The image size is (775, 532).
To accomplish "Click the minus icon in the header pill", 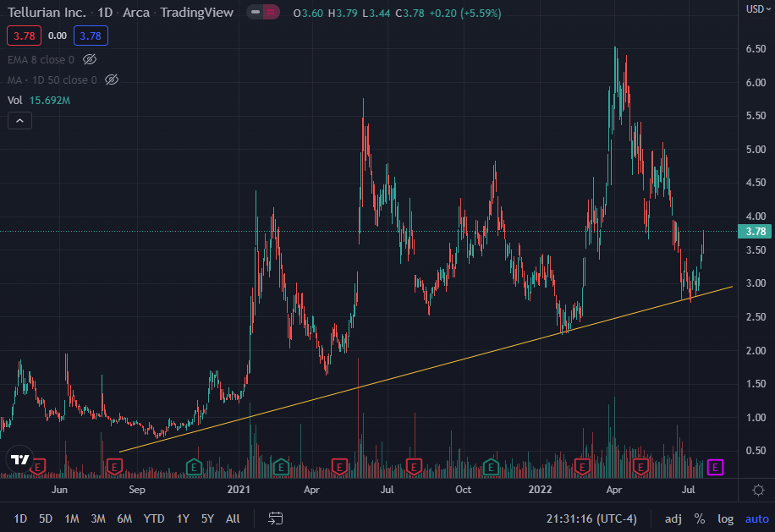I will point(256,13).
